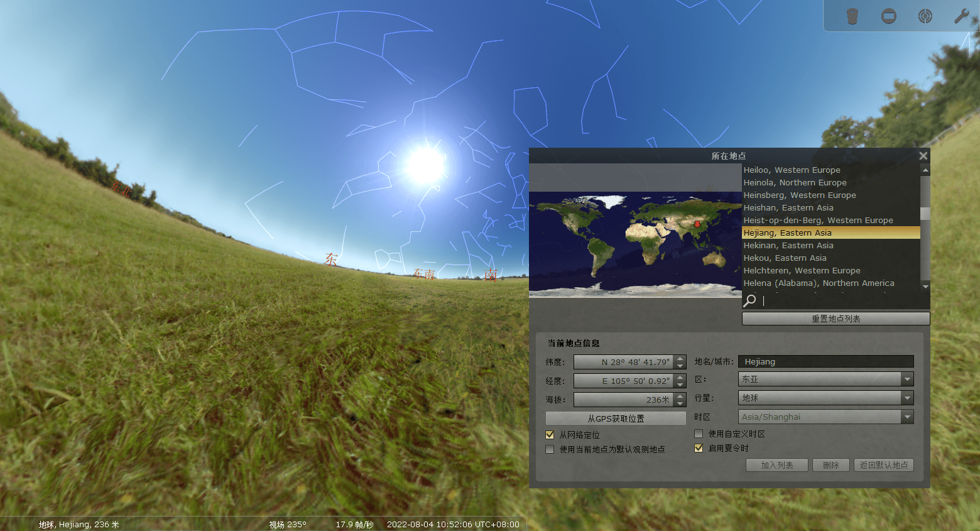Click the crosshair target icon in top toolbar
Viewport: 980px width, 531px height.
pos(925,16)
